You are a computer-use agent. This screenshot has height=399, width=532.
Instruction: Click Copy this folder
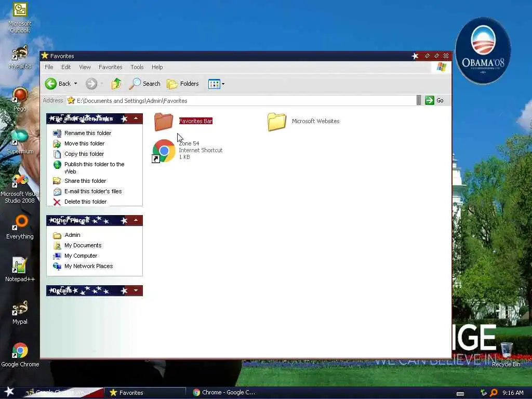pos(84,154)
